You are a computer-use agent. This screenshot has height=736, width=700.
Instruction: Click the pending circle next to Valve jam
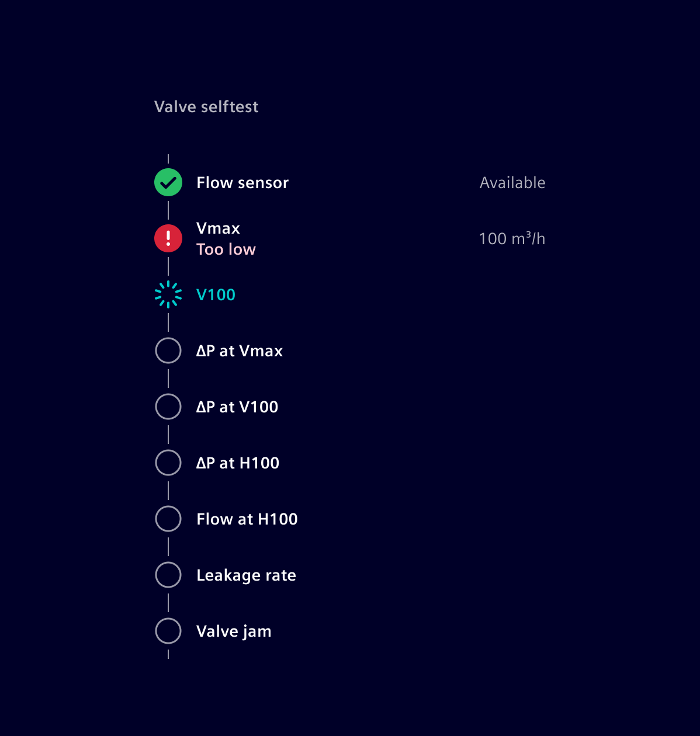click(168, 631)
